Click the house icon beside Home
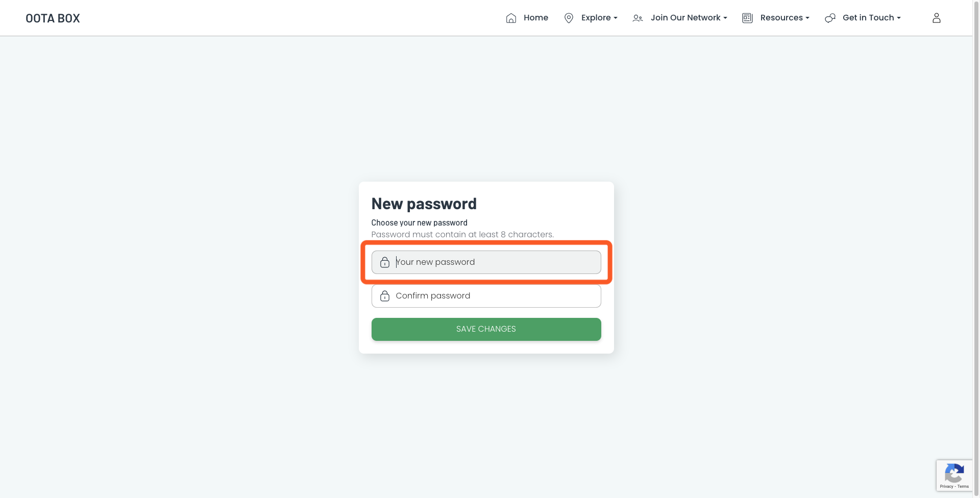 click(x=511, y=18)
